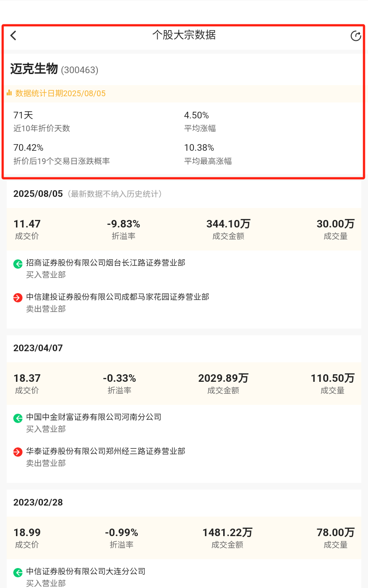This screenshot has height=588, width=368.
Task: Click the orange bar chart icon beside 数据统计日期
Action: 9,93
